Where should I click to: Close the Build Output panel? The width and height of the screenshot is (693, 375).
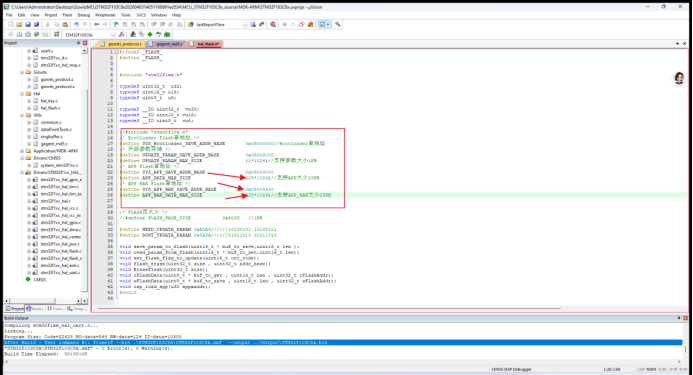click(685, 318)
